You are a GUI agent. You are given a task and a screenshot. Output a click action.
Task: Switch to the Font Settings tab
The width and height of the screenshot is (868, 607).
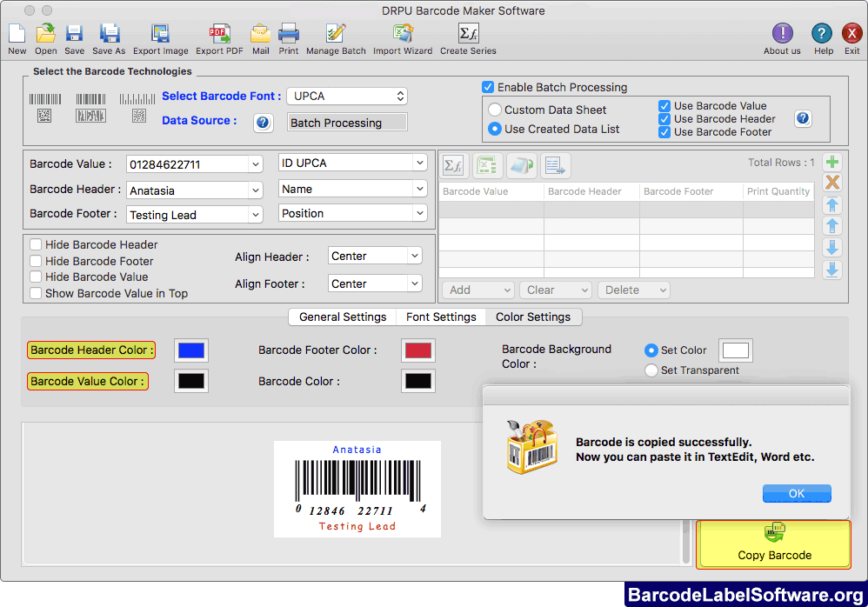441,317
